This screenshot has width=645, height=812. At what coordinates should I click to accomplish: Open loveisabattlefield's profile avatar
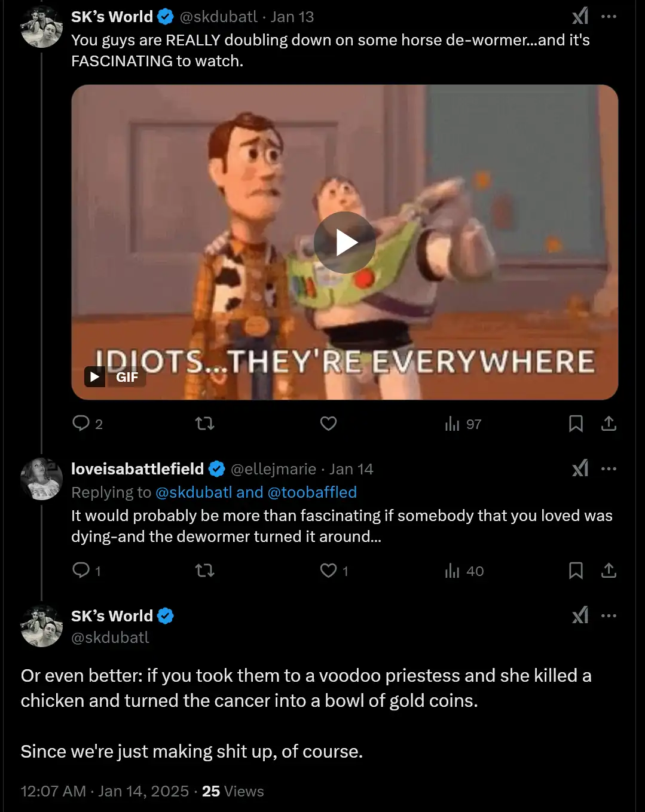(41, 479)
